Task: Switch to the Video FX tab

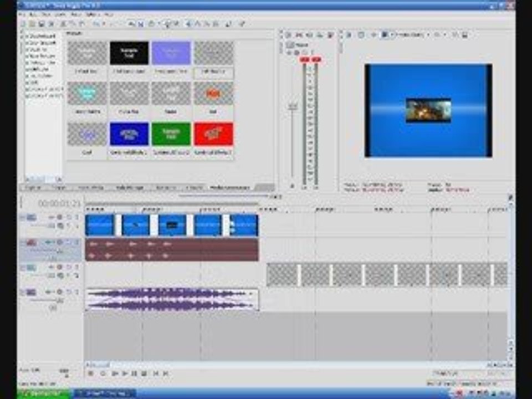Action: point(194,188)
